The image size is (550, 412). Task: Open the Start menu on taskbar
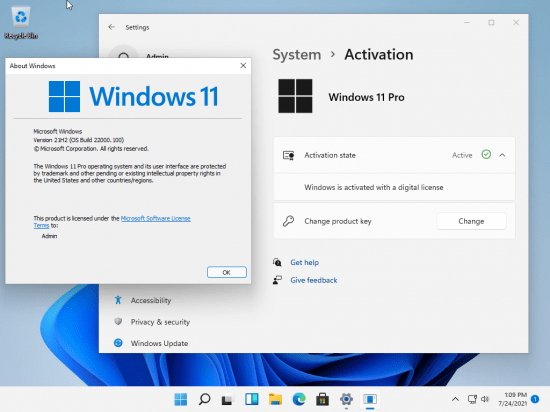(x=181, y=399)
